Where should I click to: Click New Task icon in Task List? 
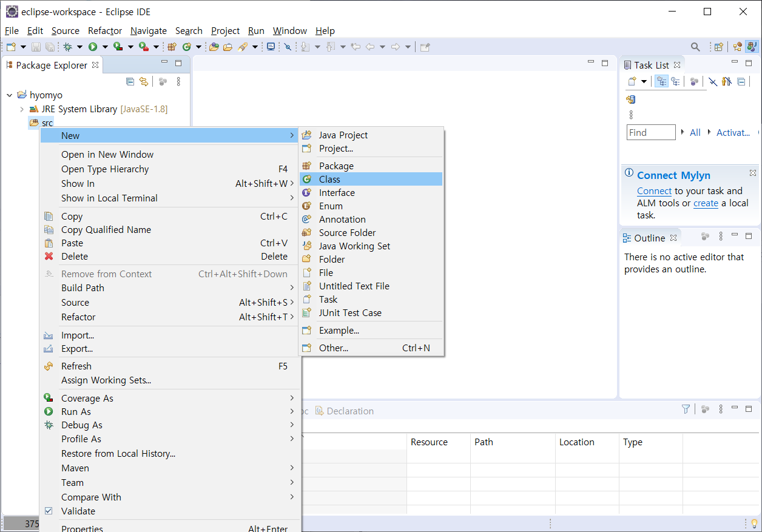[632, 81]
